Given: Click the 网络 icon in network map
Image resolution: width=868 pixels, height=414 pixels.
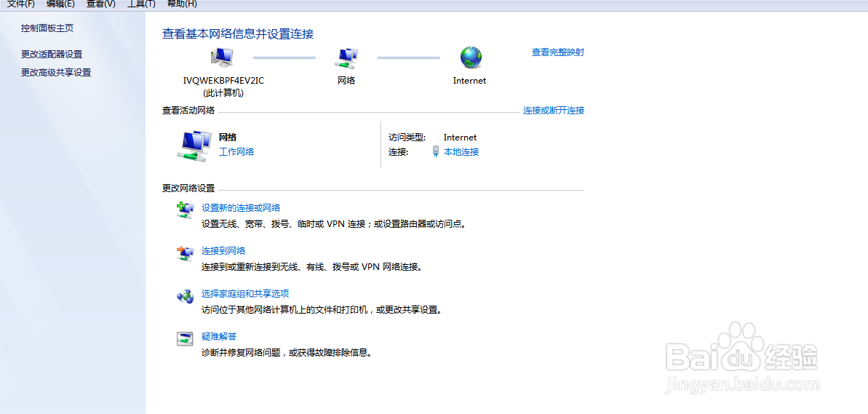Looking at the screenshot, I should [347, 57].
